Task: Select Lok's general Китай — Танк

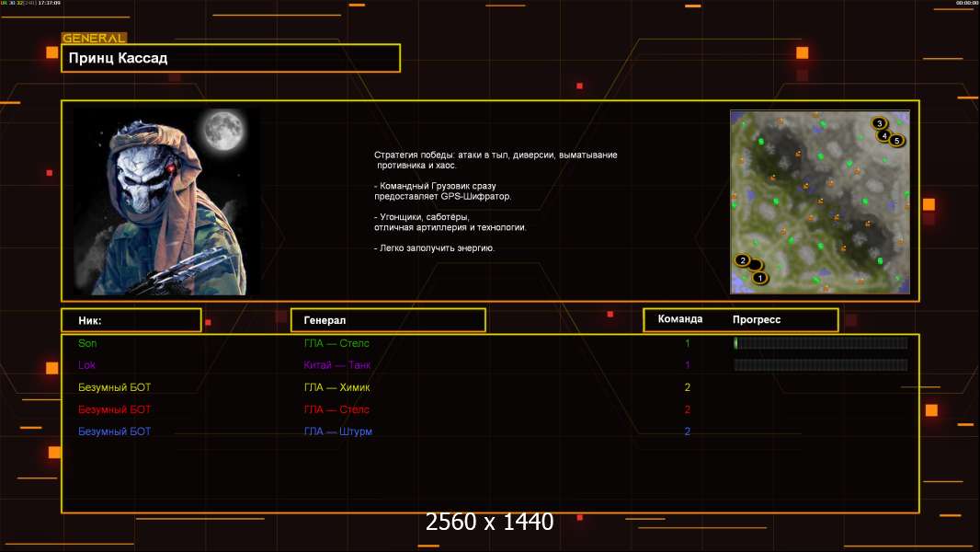Action: click(x=337, y=365)
